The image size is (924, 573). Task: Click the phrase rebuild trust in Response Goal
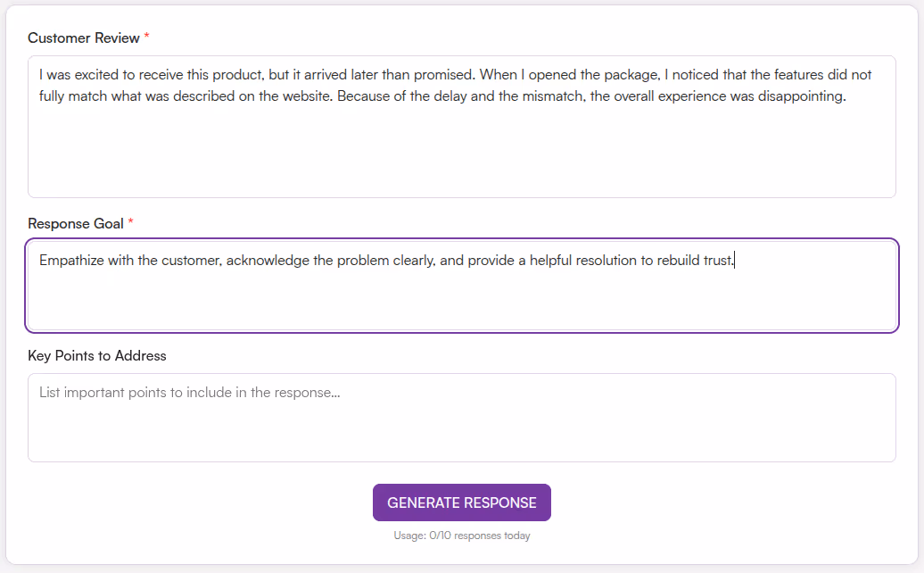point(697,260)
